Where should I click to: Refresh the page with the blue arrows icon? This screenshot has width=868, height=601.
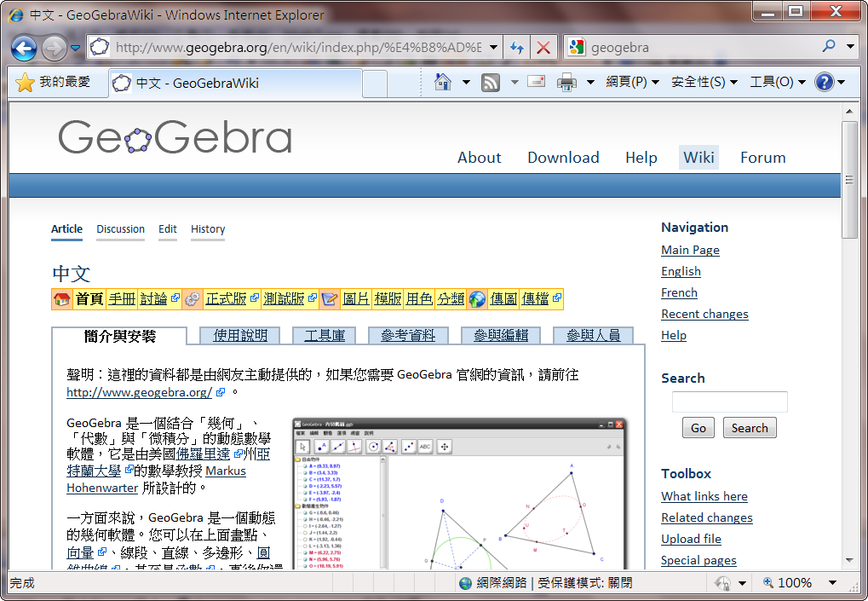(x=516, y=48)
